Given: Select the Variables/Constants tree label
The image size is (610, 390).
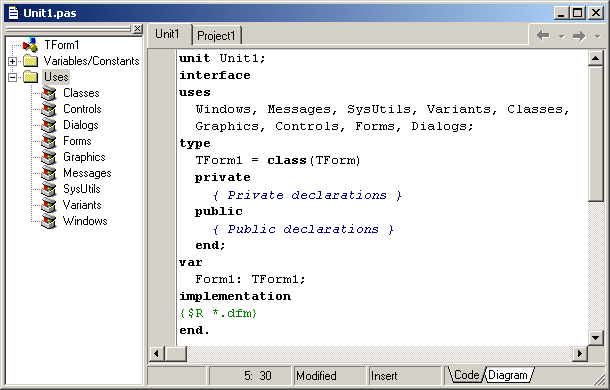Looking at the screenshot, I should tap(91, 61).
